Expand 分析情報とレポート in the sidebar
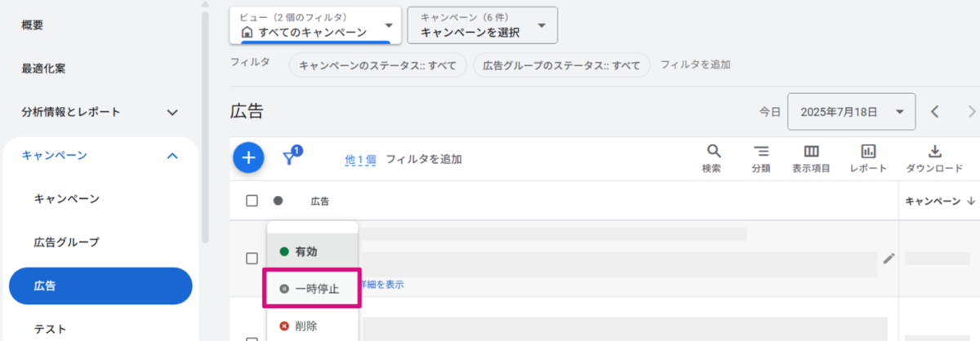Viewport: 980px width, 341px height. tap(100, 112)
